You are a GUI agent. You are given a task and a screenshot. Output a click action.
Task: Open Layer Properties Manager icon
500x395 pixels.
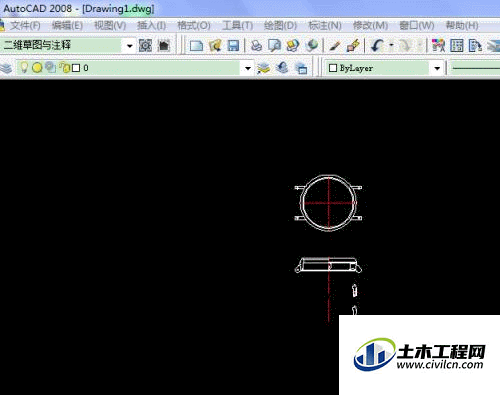click(6, 68)
